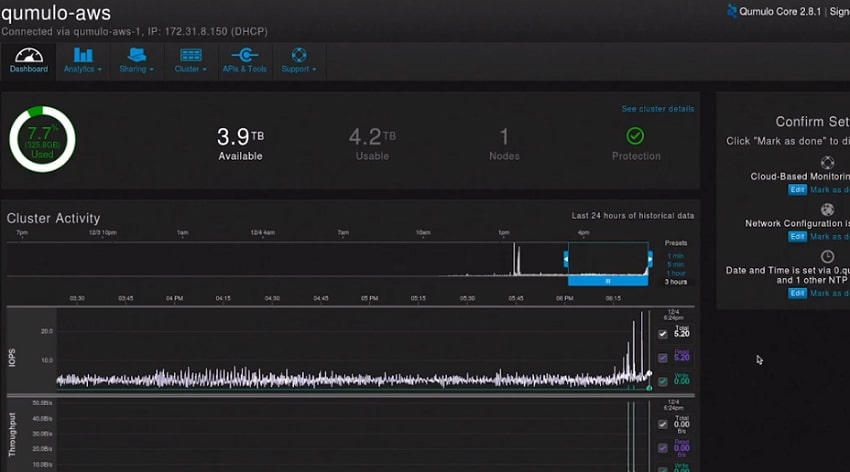
Task: Toggle the IOPS Write checkbox
Action: click(x=662, y=382)
